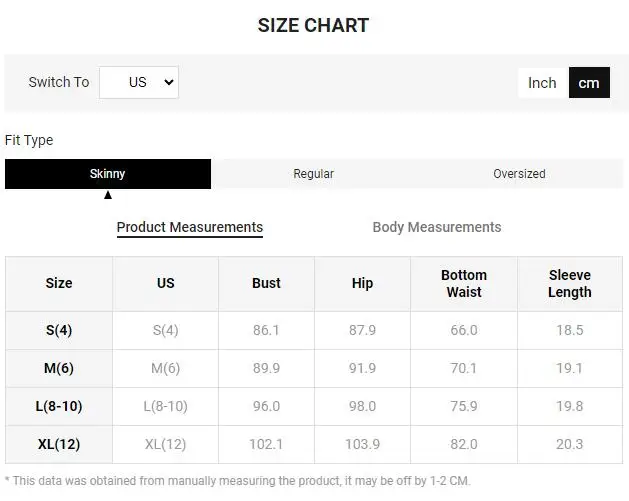Screen dimensions: 629x501
Task: Select the cm unit toggle
Action: pyautogui.click(x=589, y=83)
